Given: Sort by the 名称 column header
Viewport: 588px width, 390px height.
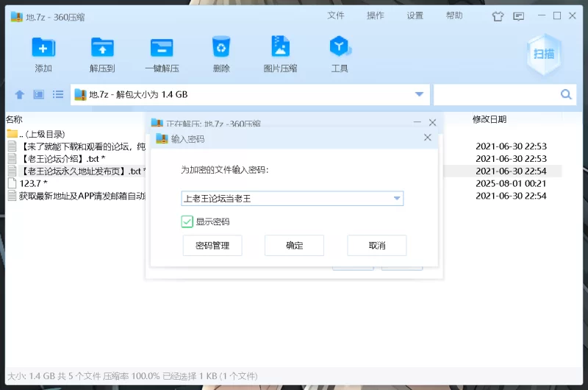Looking at the screenshot, I should click(14, 119).
